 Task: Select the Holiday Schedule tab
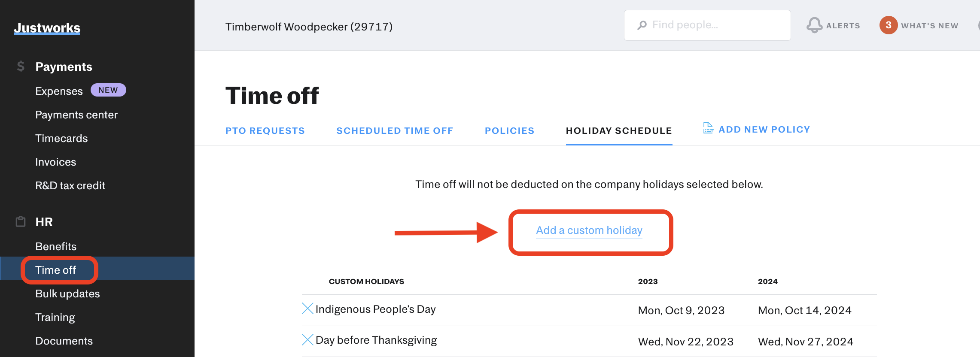coord(619,131)
